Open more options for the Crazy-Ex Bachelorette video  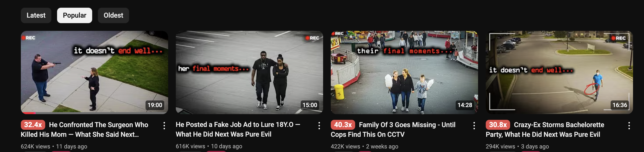(x=629, y=126)
